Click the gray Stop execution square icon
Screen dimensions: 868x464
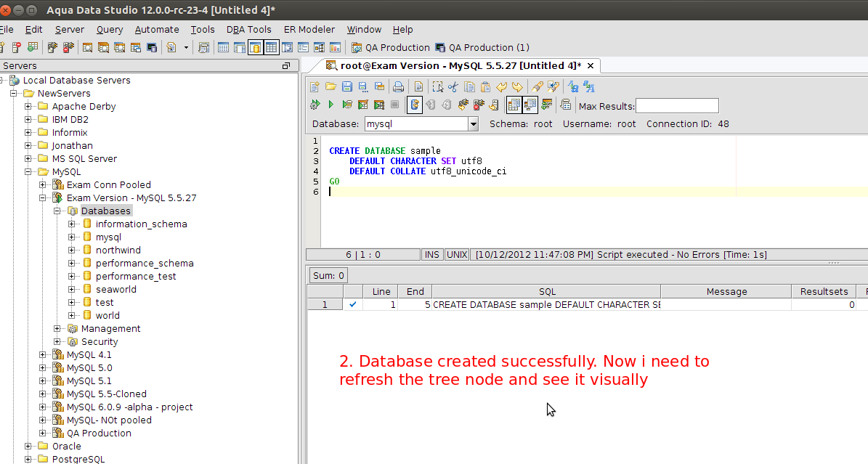[394, 105]
